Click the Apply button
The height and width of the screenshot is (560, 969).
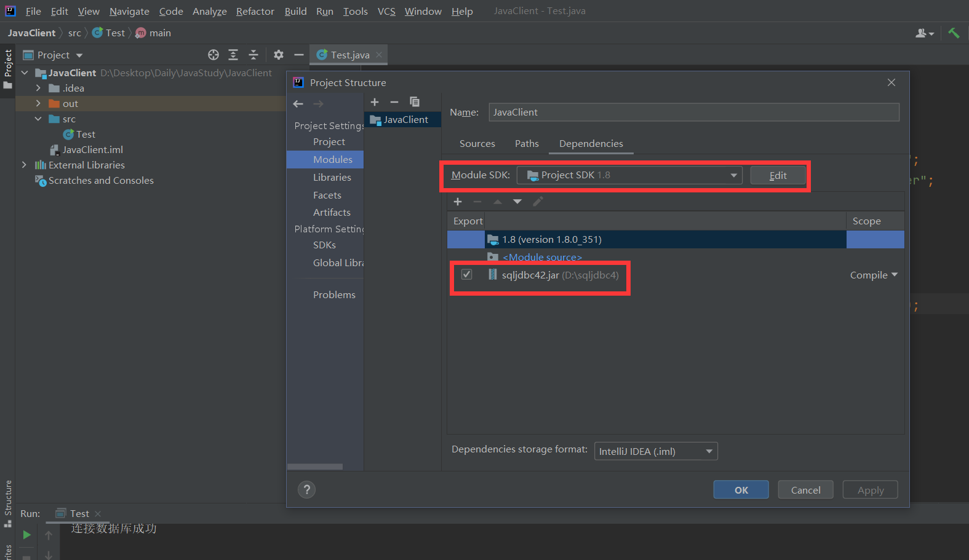[871, 490]
